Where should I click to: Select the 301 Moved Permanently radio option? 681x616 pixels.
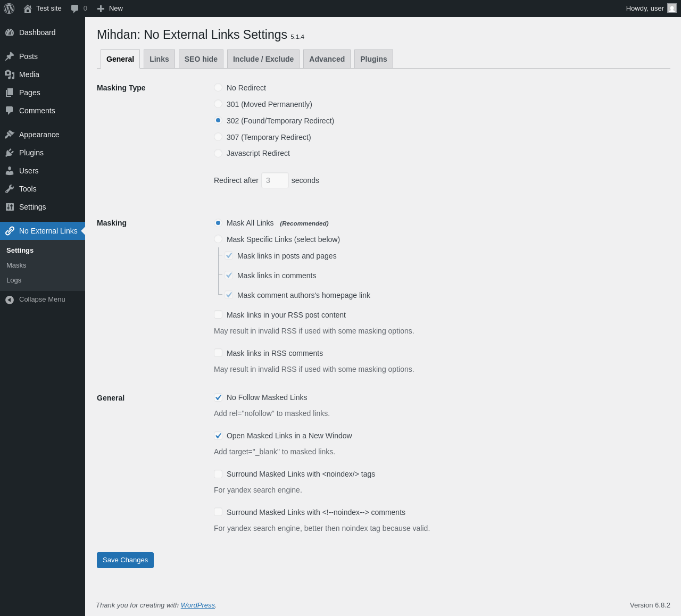tap(218, 104)
